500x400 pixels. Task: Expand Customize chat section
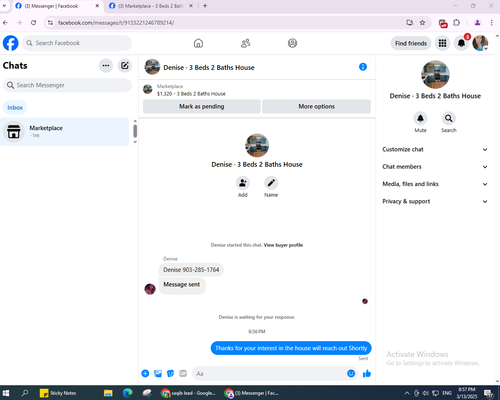click(x=435, y=149)
